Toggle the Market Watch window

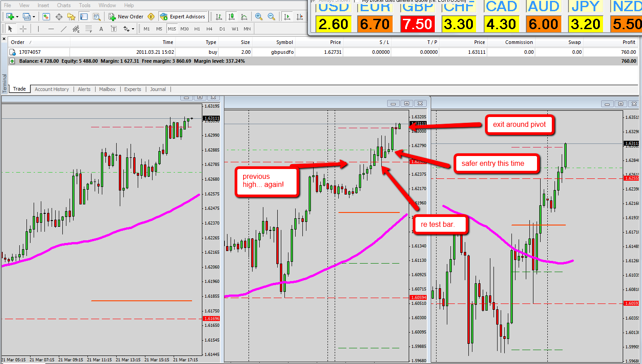(46, 17)
